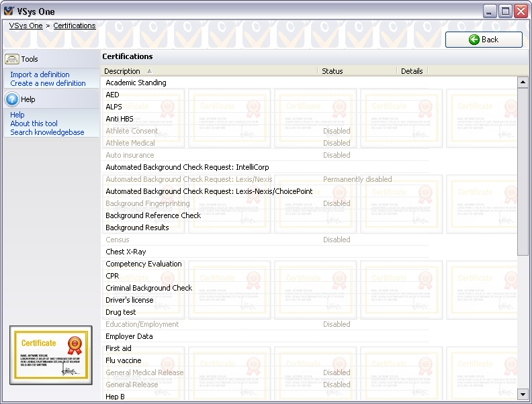This screenshot has height=404, width=532.
Task: Click the VSys One title bar icon
Action: click(9, 11)
